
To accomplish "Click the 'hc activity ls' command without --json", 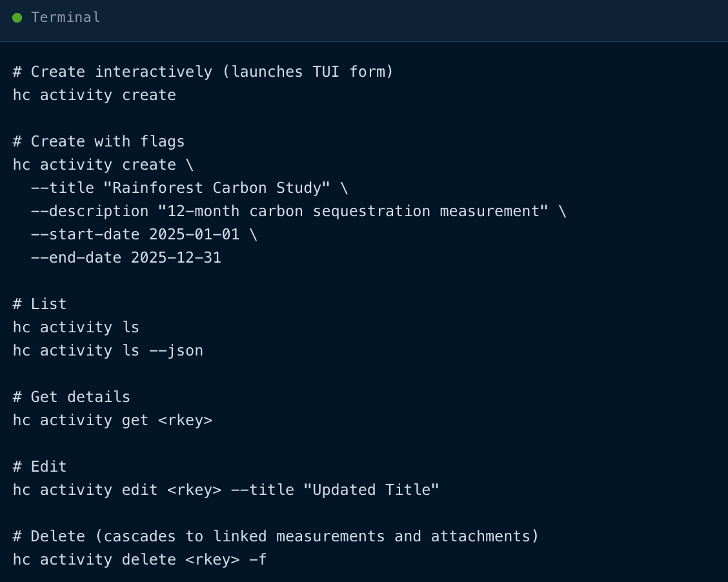I will 76,327.
